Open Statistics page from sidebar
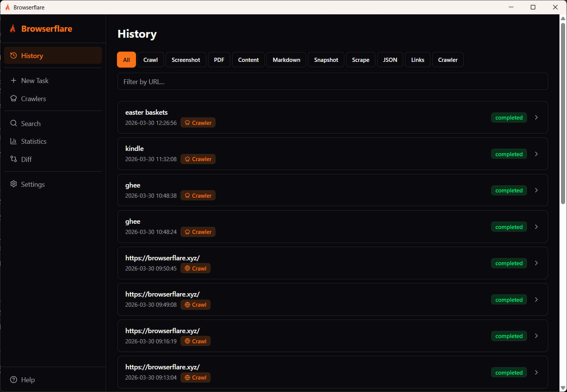The height and width of the screenshot is (392, 567). [53, 141]
